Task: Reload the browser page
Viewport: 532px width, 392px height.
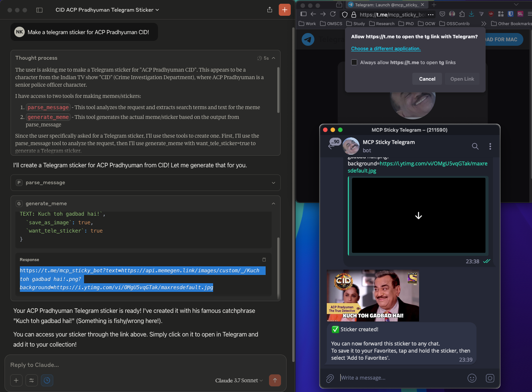Action: point(333,14)
